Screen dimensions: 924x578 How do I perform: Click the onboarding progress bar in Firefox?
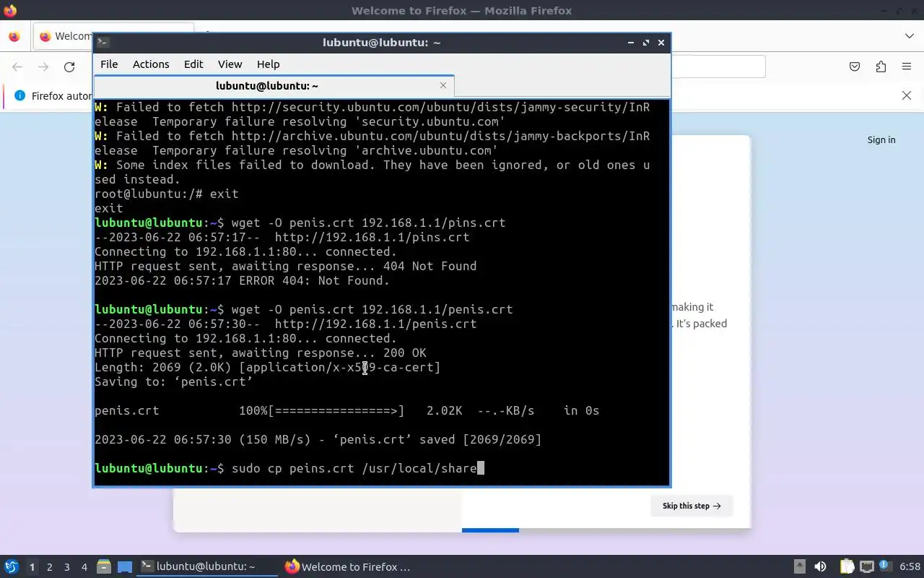490,530
